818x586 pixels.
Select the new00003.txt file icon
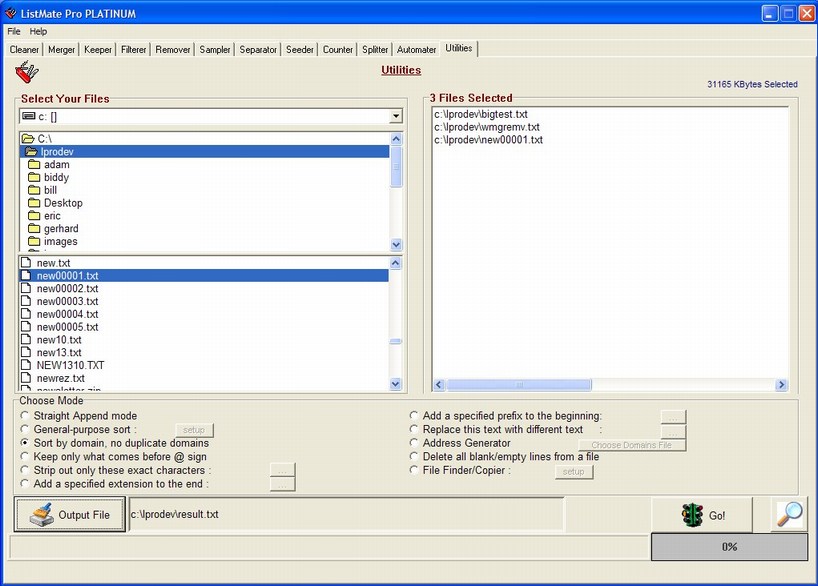27,301
